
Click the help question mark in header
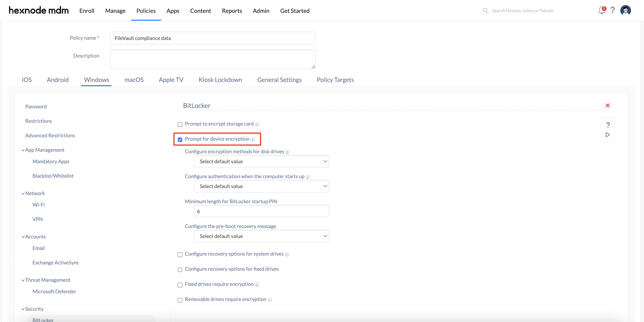point(612,11)
